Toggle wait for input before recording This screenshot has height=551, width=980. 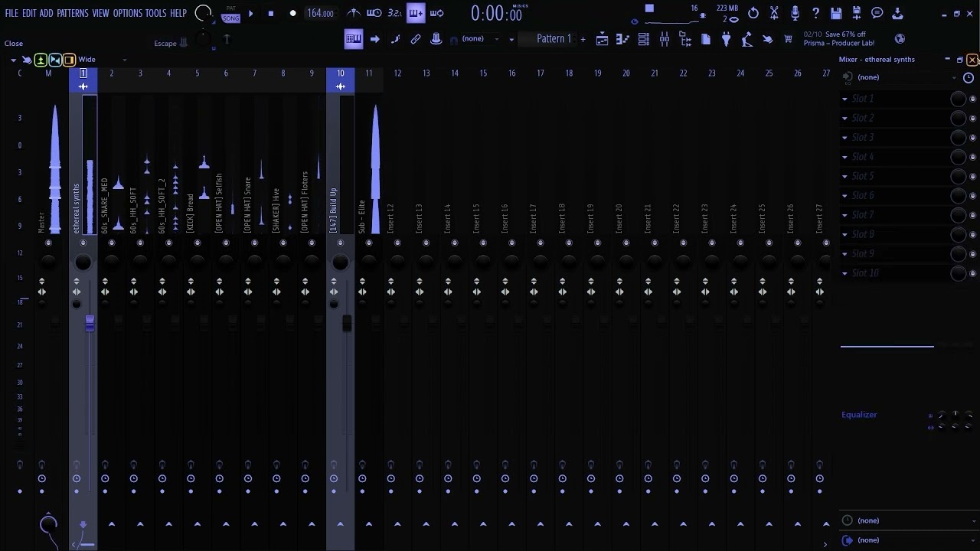coord(374,13)
